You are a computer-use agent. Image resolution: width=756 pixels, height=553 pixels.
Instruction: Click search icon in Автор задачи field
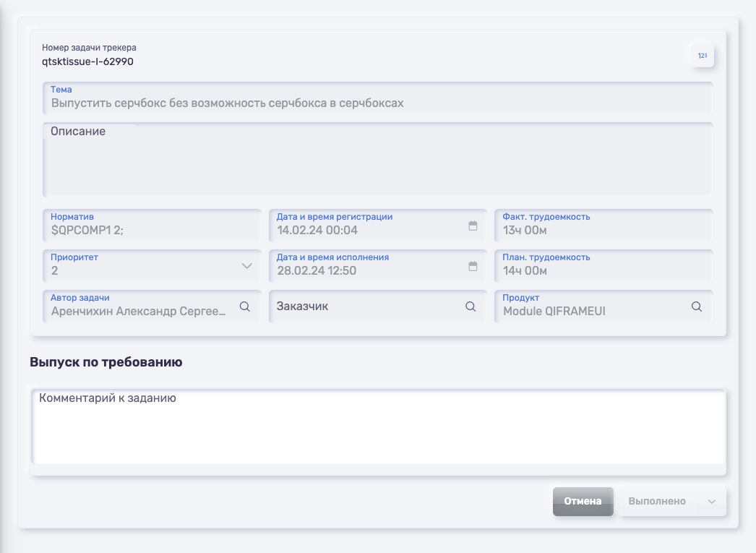245,306
